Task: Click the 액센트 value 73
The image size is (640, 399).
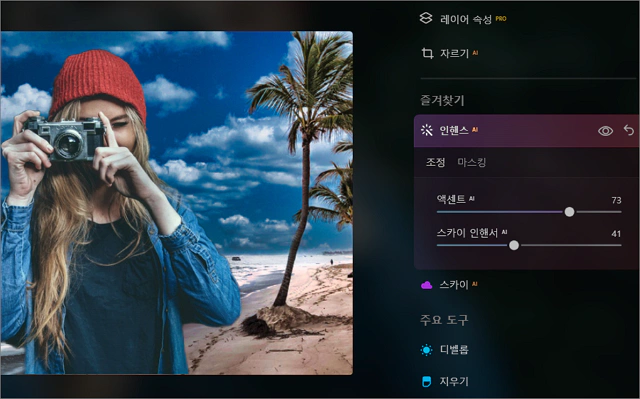Action: tap(616, 200)
